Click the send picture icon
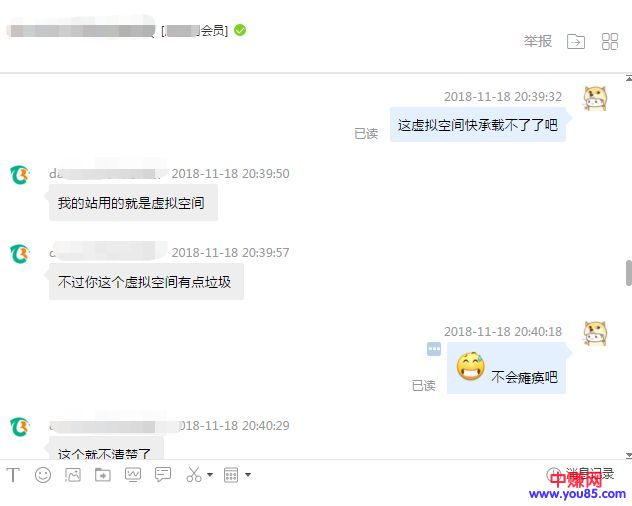632x506 pixels. 73,475
